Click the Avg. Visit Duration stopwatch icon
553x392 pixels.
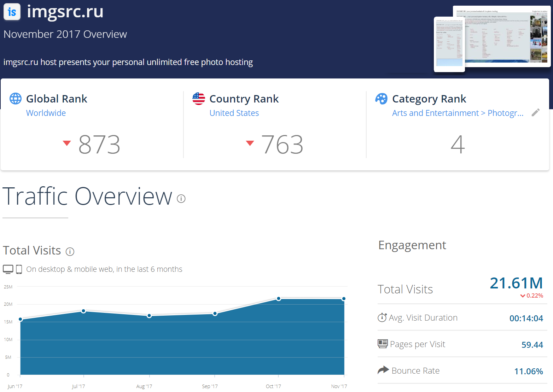(x=382, y=317)
